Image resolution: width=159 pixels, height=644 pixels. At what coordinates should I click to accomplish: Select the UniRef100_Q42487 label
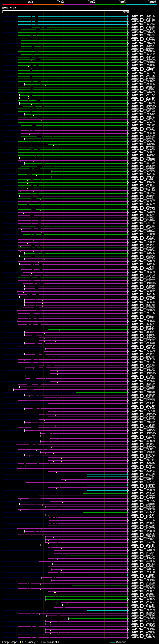tap(143, 122)
